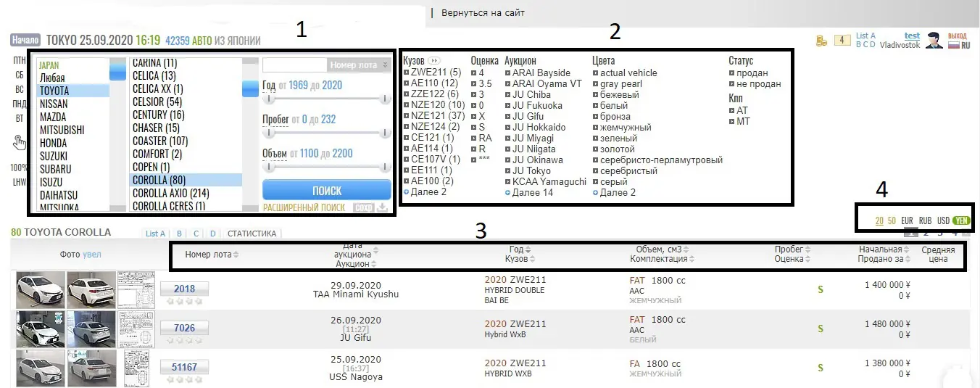Viewport: 980px width, 388px height.
Task: Open the Номер лота dropdown
Action: (x=359, y=65)
